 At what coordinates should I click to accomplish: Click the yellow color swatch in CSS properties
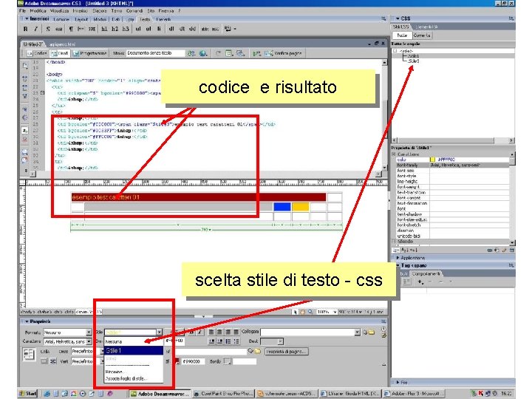pyautogui.click(x=432, y=160)
